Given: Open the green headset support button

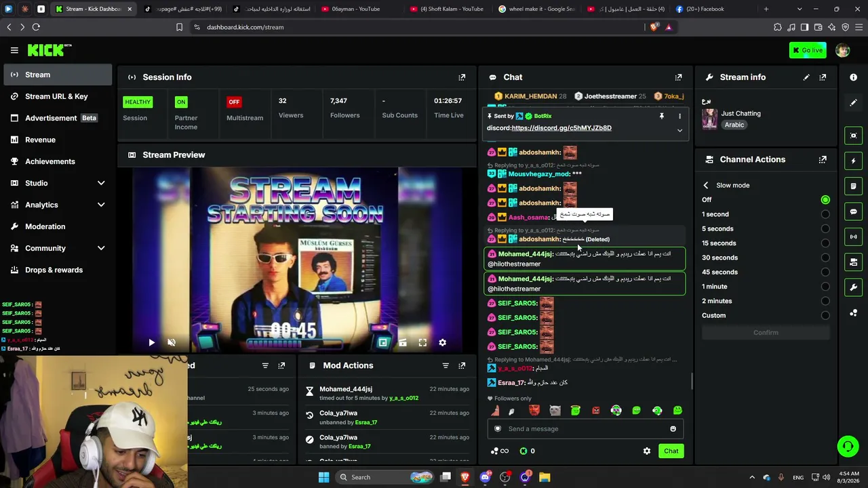Looking at the screenshot, I should (x=848, y=446).
